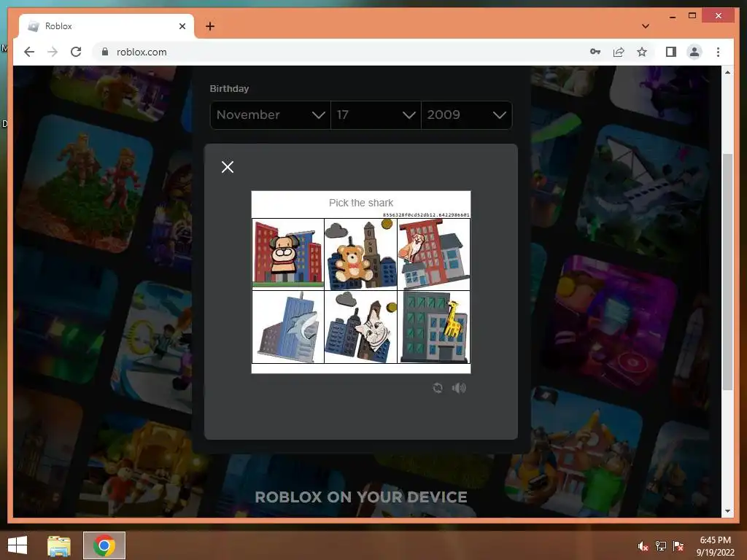This screenshot has height=560, width=747.
Task: Close the Roblox tab
Action: (x=182, y=26)
